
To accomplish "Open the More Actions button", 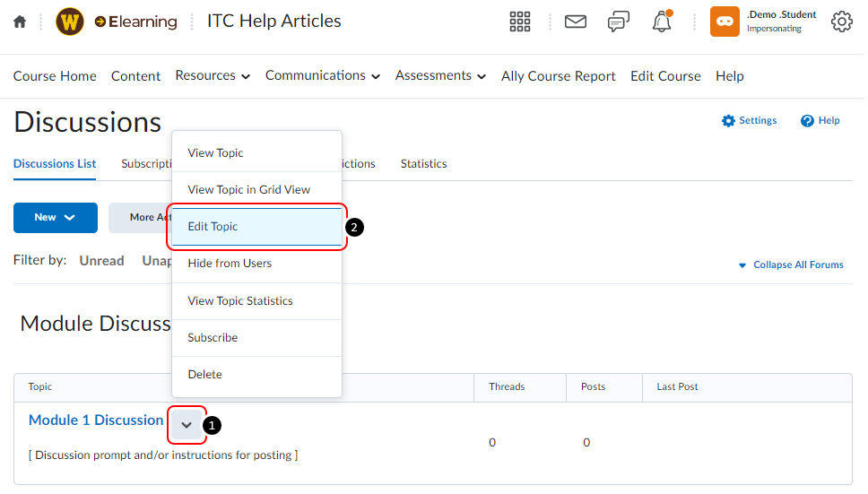I will coord(141,219).
